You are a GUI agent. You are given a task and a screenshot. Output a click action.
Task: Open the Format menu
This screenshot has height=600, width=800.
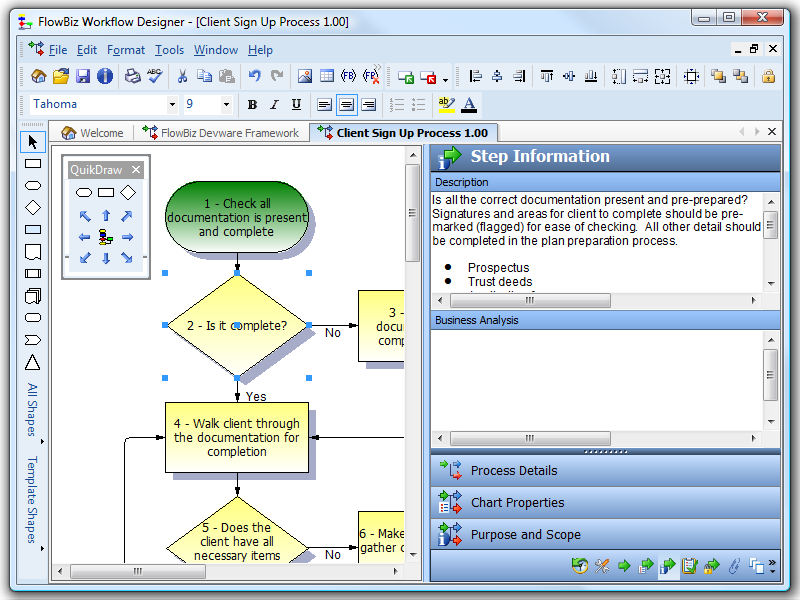(x=126, y=50)
